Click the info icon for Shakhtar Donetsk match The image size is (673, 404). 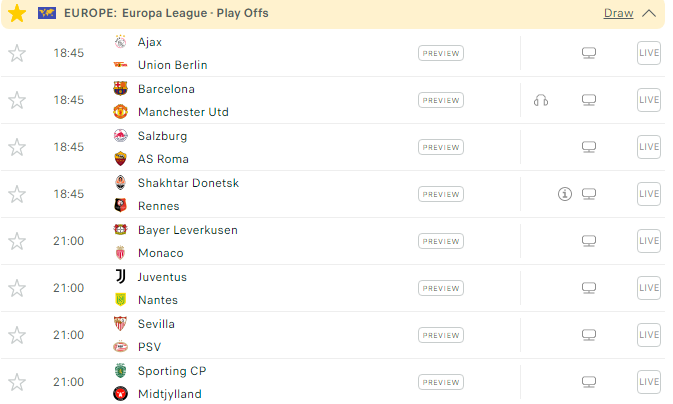coord(564,194)
